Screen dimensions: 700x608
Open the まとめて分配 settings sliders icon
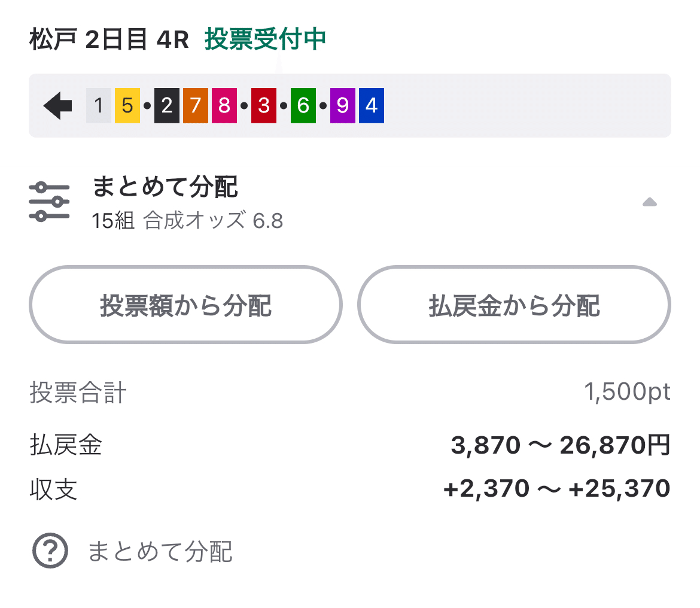(x=50, y=201)
